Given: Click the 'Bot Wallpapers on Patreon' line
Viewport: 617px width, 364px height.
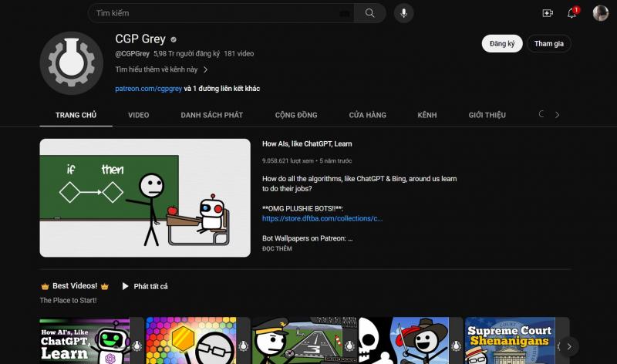Looking at the screenshot, I should 307,238.
